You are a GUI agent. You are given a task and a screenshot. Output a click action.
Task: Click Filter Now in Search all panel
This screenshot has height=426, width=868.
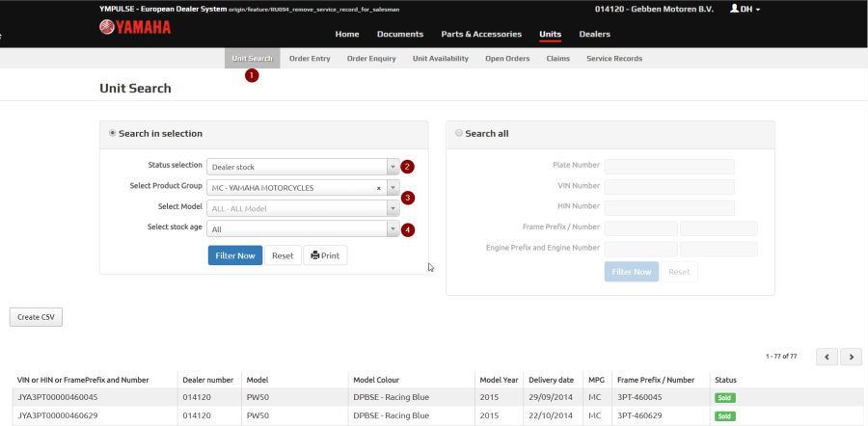[632, 272]
